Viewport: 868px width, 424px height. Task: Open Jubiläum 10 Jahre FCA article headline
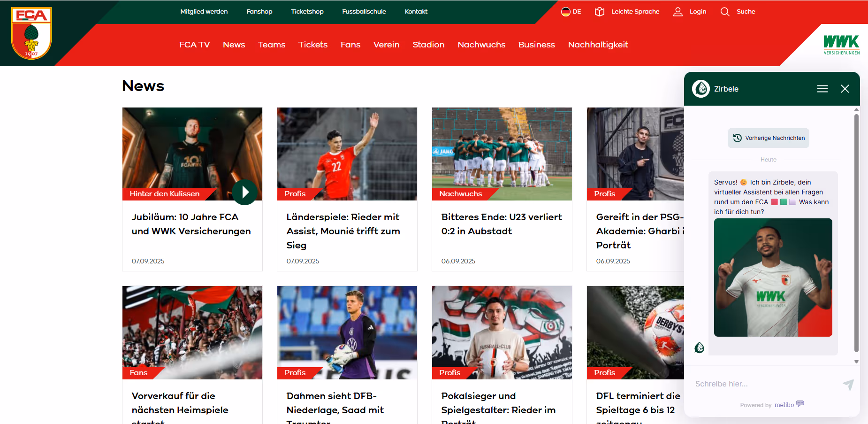click(191, 224)
